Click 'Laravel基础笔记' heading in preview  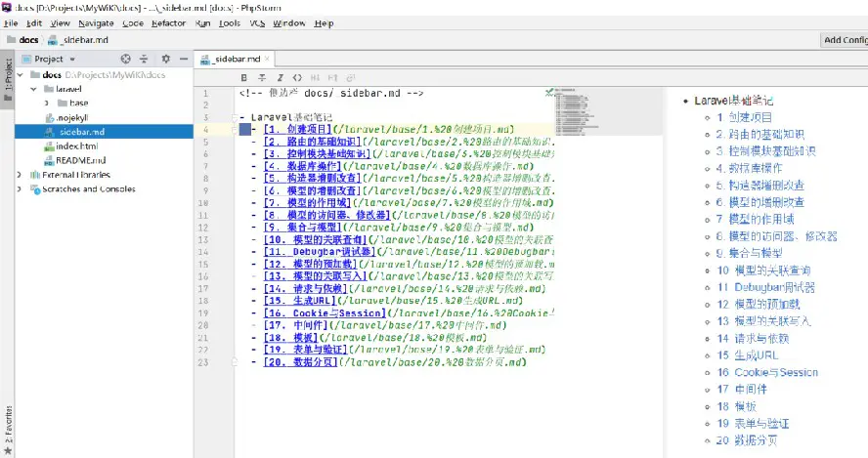point(733,101)
